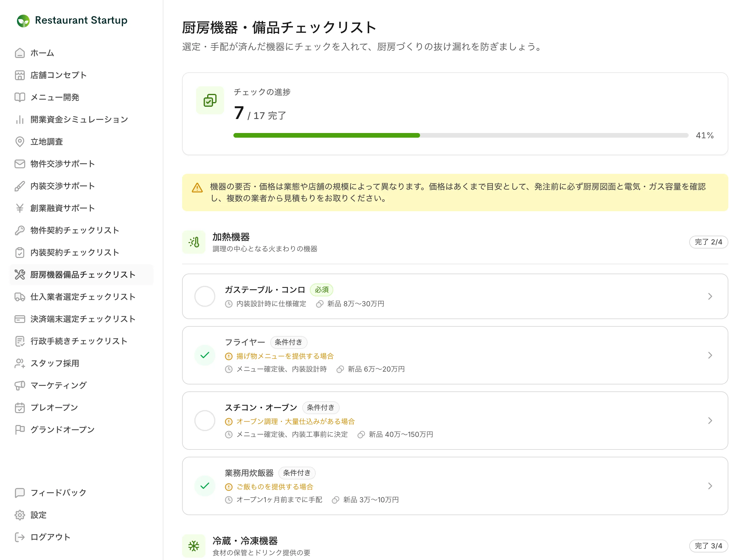Select 仕入業者選定チェックリスト menu item
Screen dimensions: 747x560
coord(81,297)
